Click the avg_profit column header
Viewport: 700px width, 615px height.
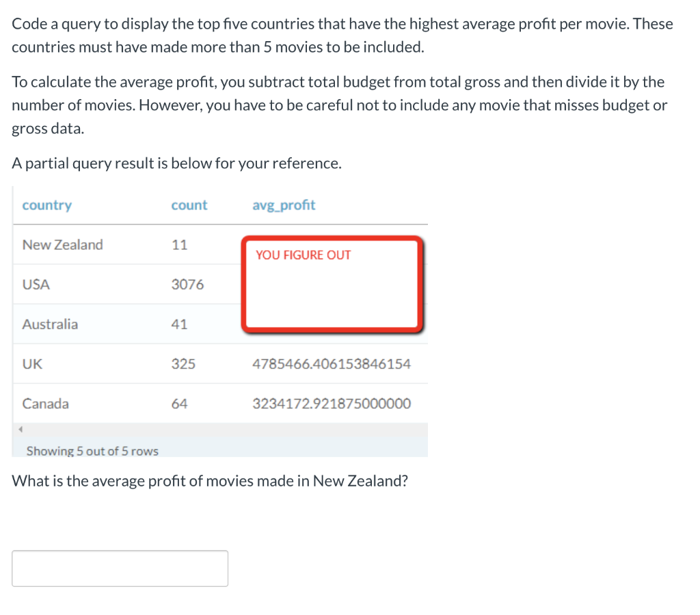[x=284, y=205]
